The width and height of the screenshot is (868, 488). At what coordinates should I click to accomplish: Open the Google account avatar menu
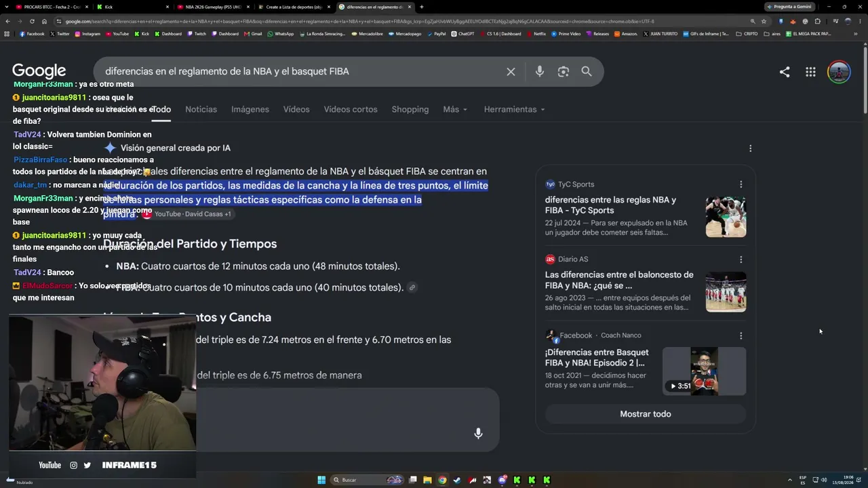839,72
